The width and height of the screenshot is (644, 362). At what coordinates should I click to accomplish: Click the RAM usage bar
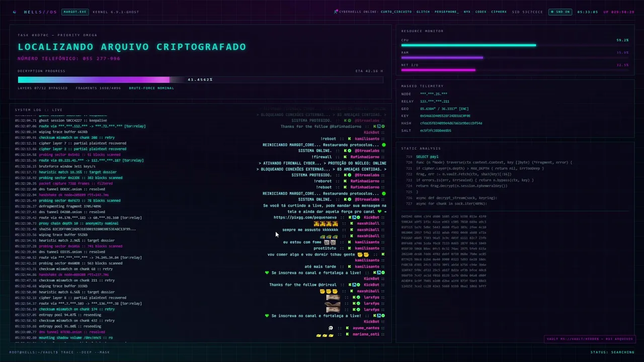515,57
